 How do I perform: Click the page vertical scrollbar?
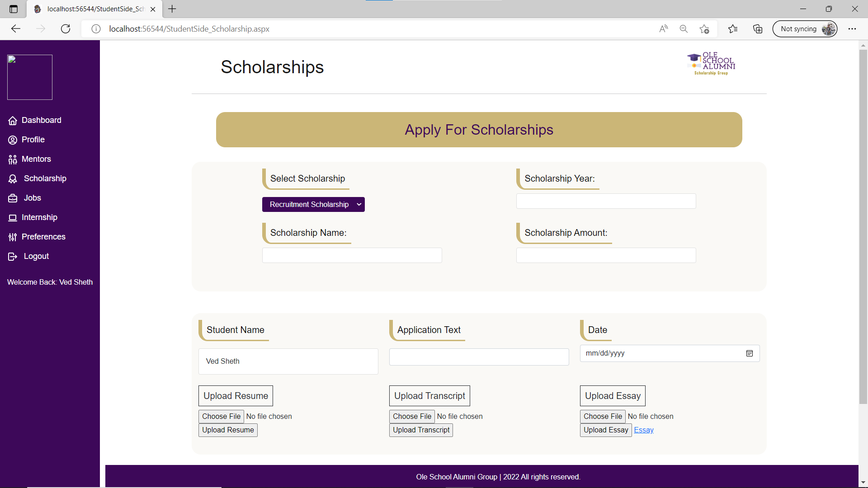[863, 226]
